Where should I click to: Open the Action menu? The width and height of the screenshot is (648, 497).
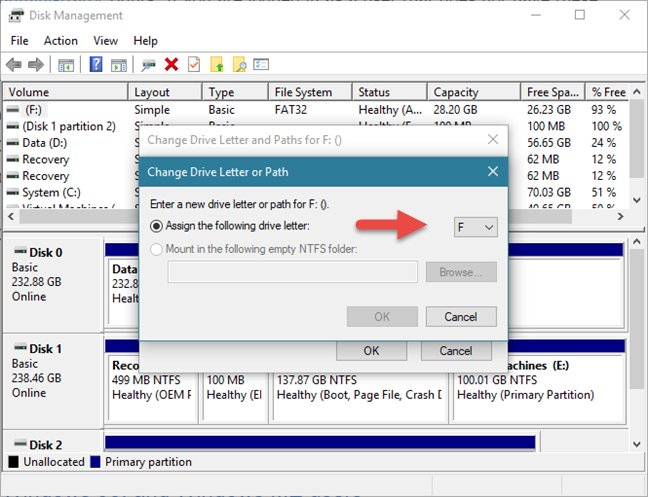tap(61, 41)
